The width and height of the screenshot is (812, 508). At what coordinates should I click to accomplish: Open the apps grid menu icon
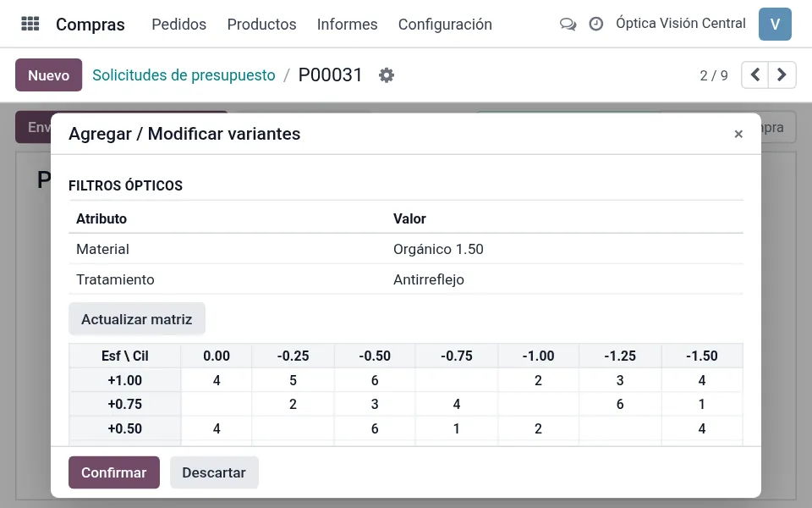click(30, 24)
